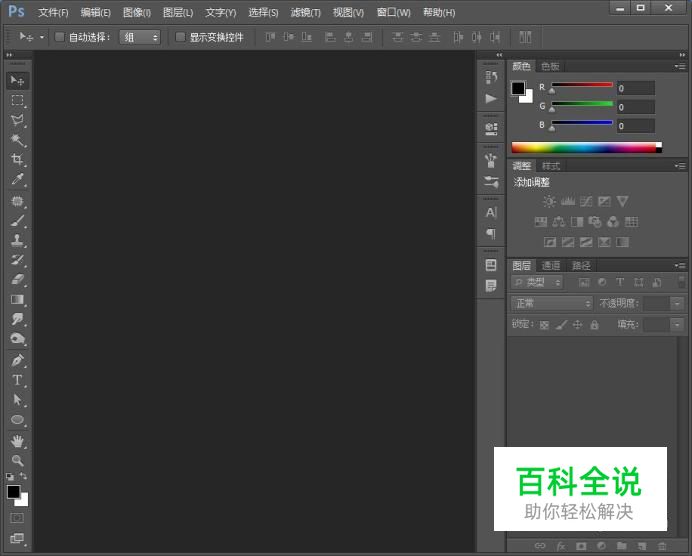Image resolution: width=692 pixels, height=556 pixels.
Task: Switch to the 通道 tab
Action: (551, 266)
